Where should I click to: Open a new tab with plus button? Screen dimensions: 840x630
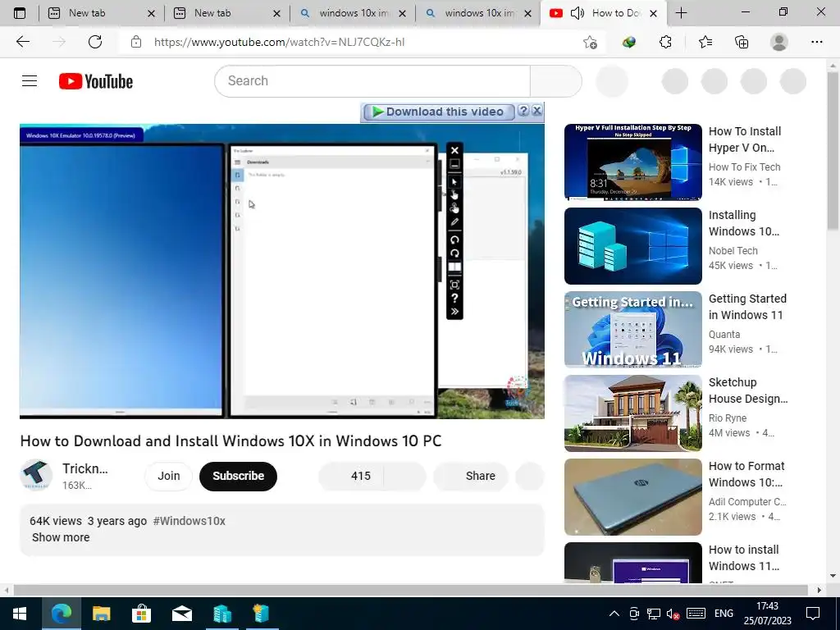[681, 13]
